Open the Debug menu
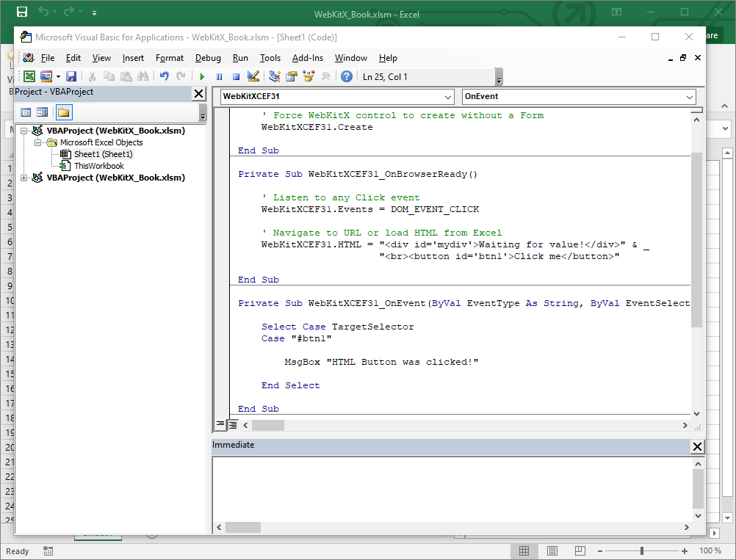The height and width of the screenshot is (560, 736). [208, 58]
